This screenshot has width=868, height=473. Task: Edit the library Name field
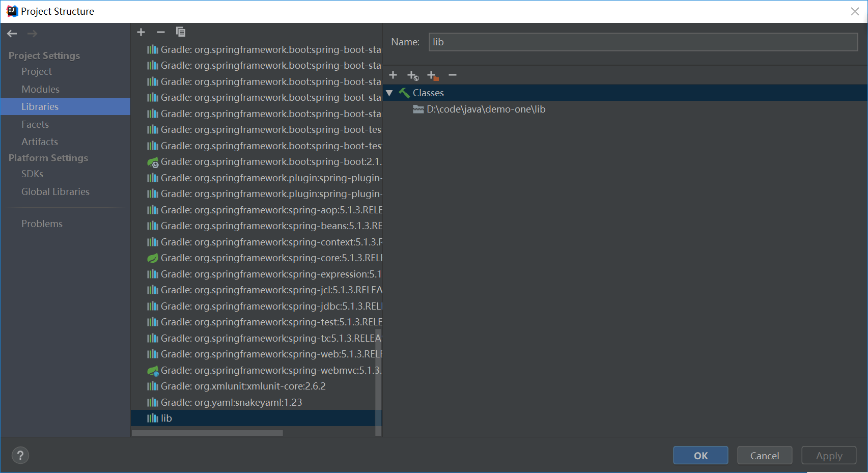tap(642, 42)
